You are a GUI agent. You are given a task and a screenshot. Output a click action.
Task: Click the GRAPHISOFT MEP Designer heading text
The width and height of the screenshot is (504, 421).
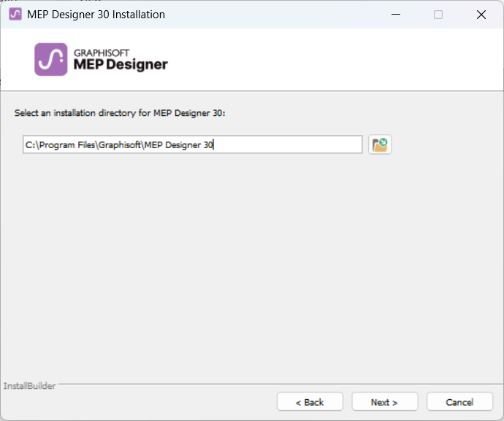pyautogui.click(x=121, y=60)
